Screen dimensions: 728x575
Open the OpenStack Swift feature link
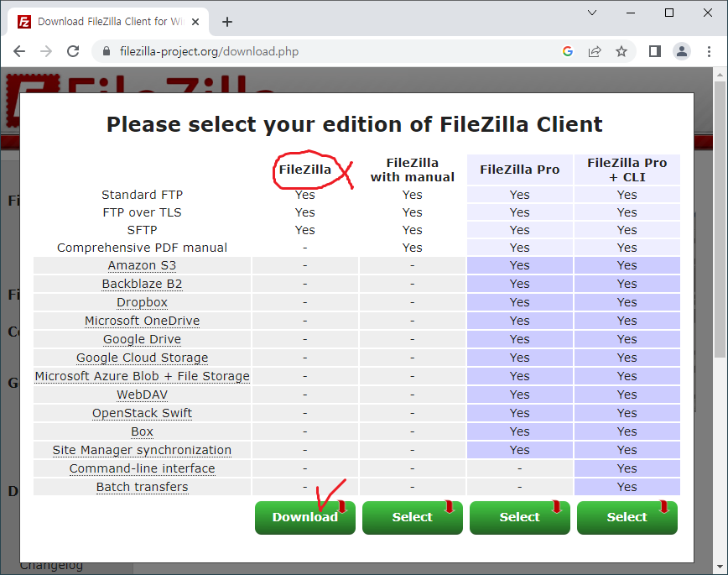coord(142,413)
